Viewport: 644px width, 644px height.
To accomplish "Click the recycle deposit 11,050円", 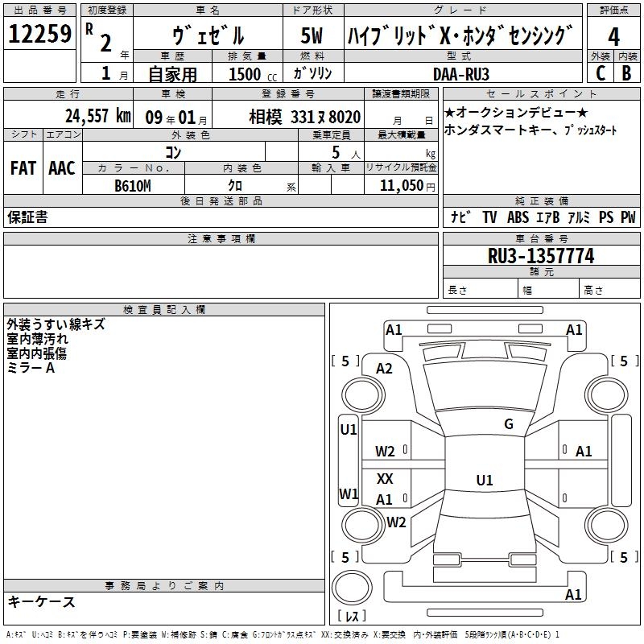I will click(x=407, y=186).
